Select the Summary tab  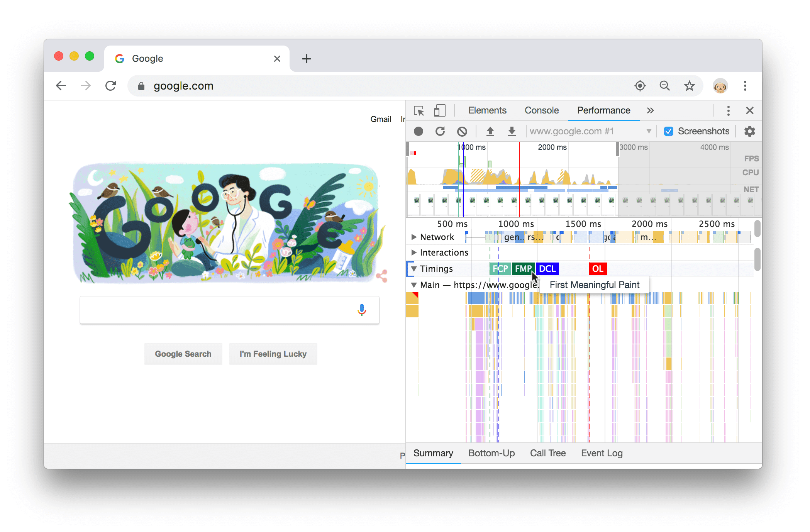point(432,454)
